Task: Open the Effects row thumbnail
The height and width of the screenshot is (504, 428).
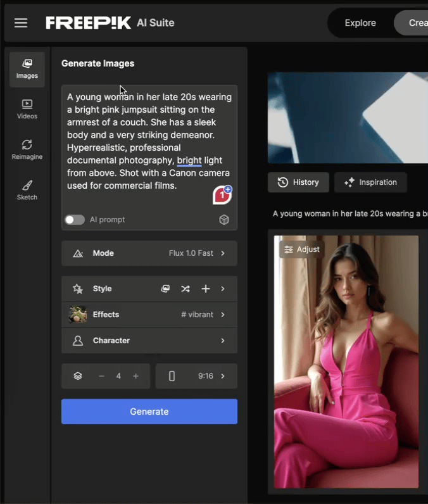Action: pyautogui.click(x=78, y=314)
